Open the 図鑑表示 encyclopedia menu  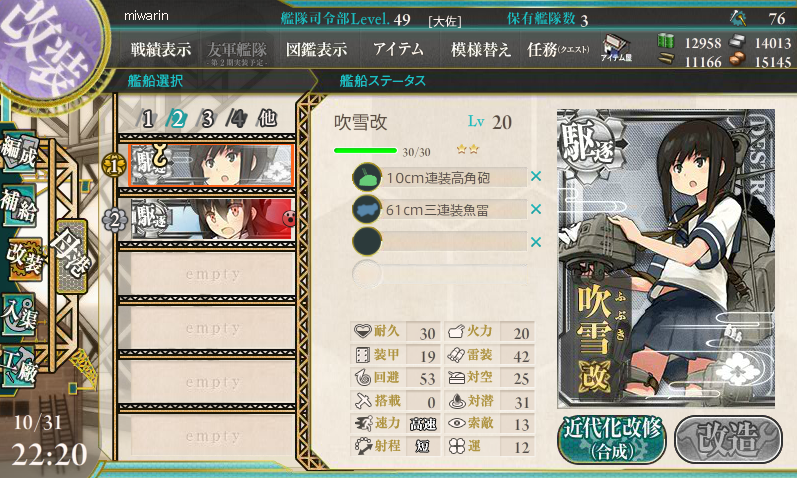click(316, 49)
